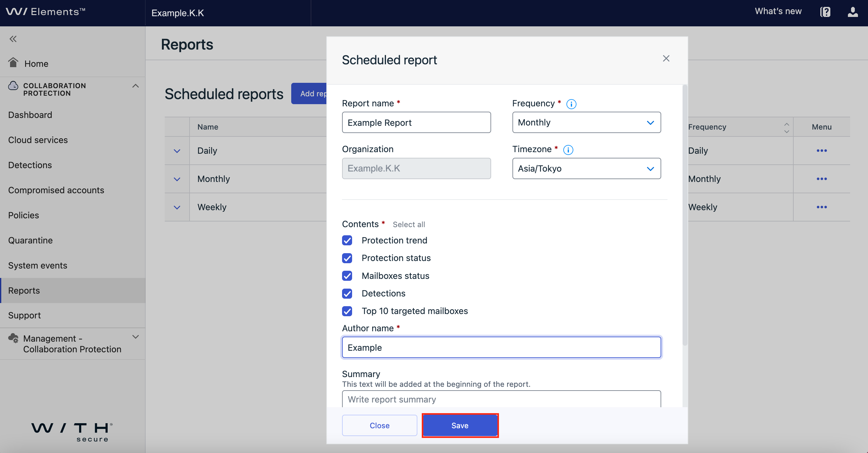This screenshot has width=868, height=453.
Task: Open the user account icon
Action: point(853,12)
